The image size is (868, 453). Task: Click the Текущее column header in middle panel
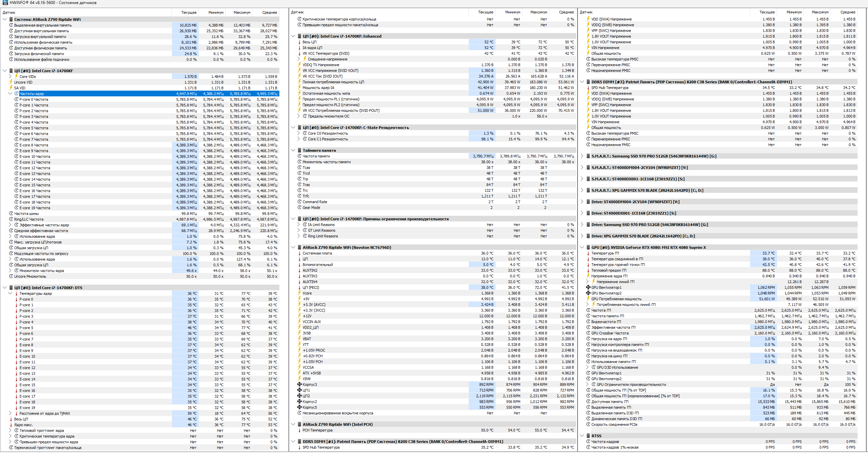[x=486, y=12]
